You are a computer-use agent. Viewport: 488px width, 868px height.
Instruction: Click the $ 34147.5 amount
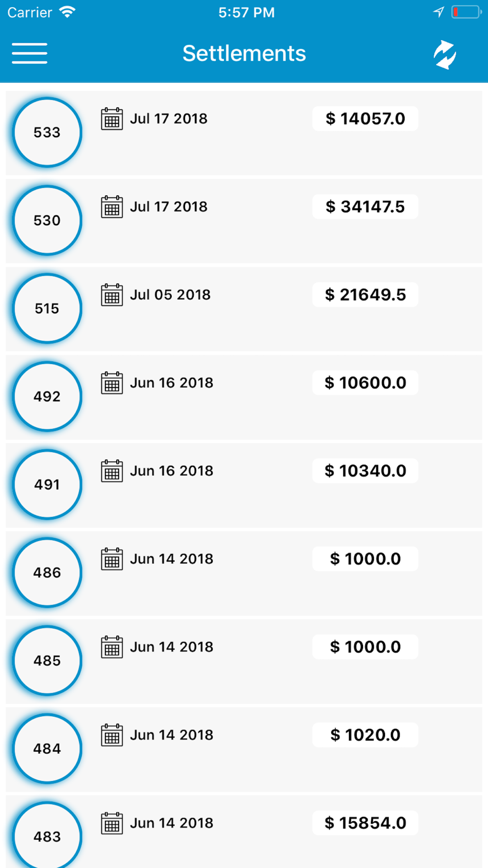[365, 207]
